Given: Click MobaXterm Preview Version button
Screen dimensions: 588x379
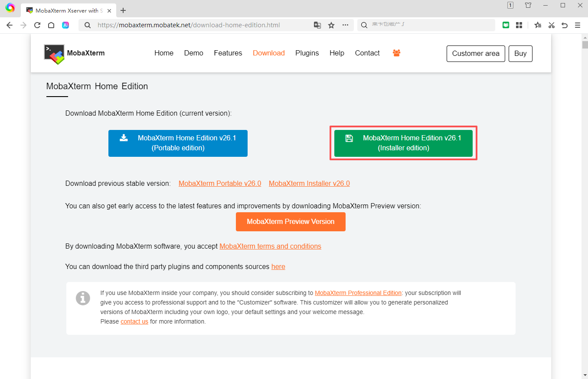Looking at the screenshot, I should point(291,221).
